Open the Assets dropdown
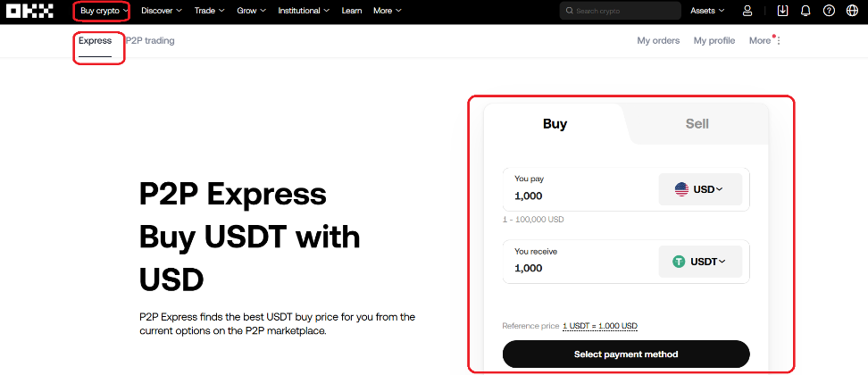Viewport: 868px width, 375px height. click(x=707, y=11)
